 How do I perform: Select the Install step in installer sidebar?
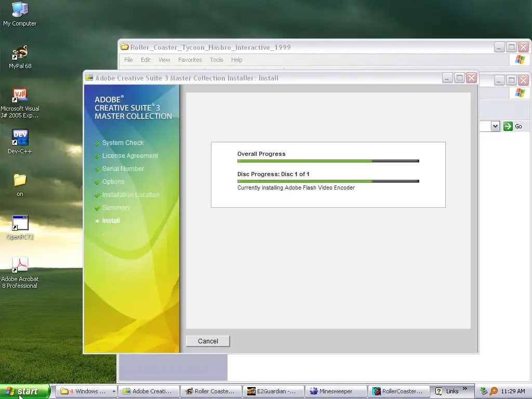pyautogui.click(x=111, y=220)
